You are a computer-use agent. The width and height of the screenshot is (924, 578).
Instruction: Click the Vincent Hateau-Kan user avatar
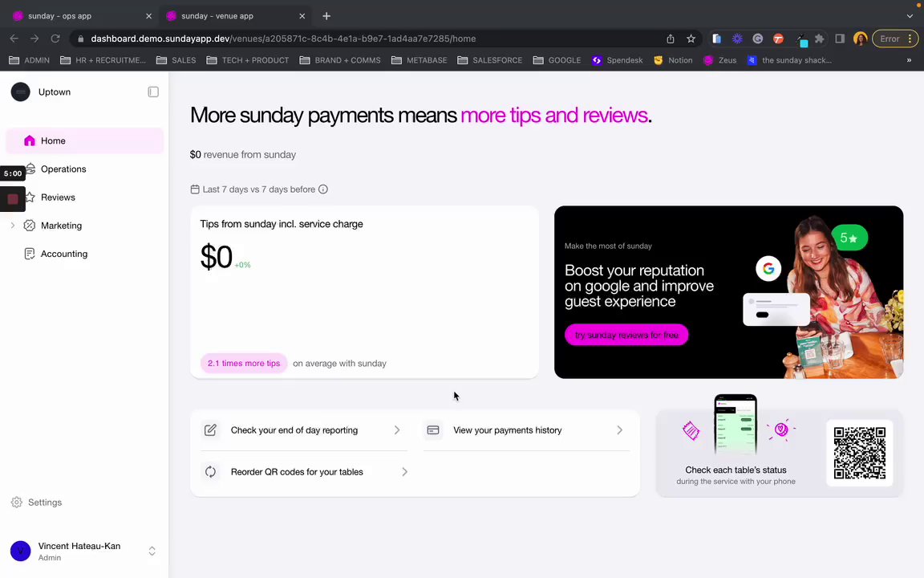21,551
